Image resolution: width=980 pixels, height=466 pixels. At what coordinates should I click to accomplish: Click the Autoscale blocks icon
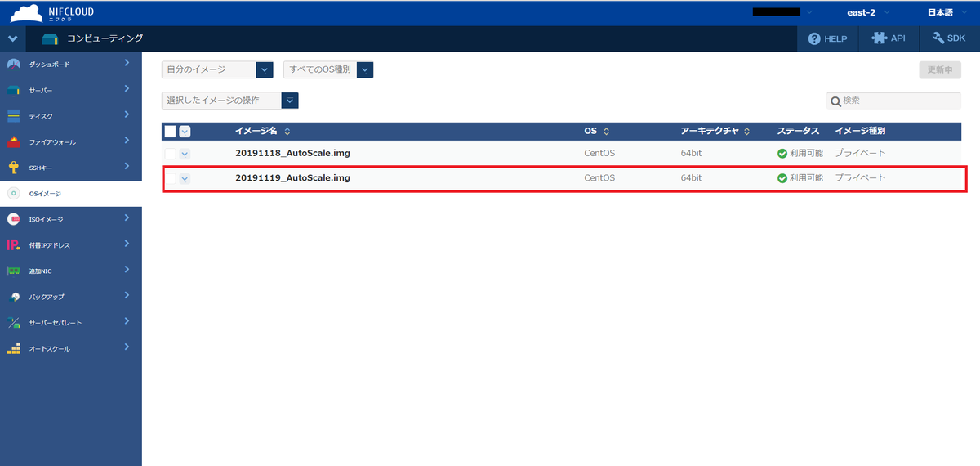coord(13,348)
